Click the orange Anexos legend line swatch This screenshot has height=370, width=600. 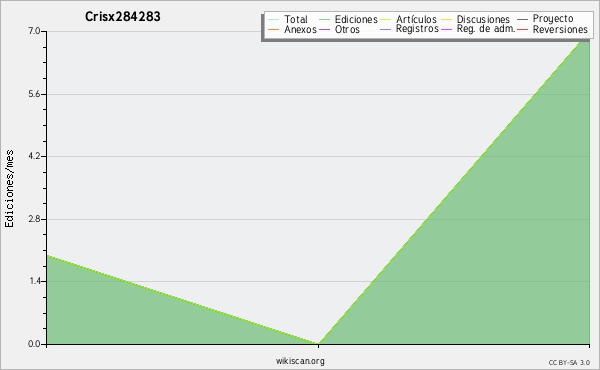274,29
